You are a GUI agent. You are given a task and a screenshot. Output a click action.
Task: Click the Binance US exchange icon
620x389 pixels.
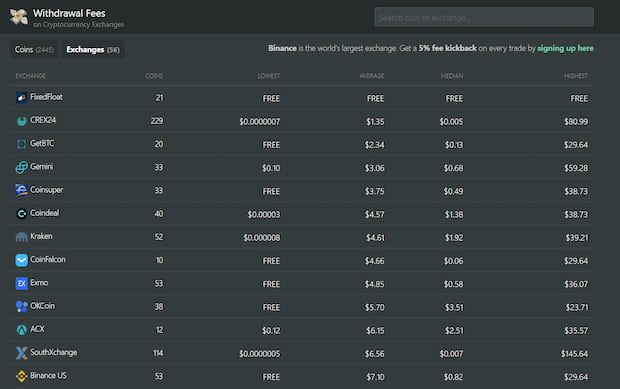21,376
